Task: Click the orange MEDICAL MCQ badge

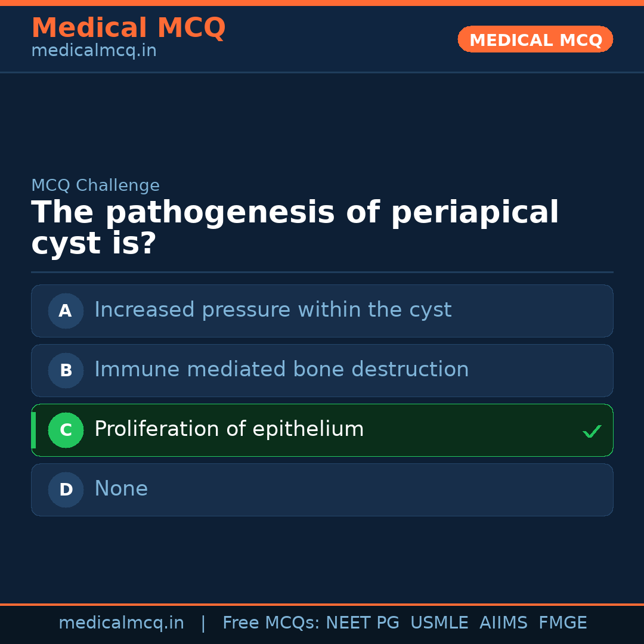Action: 535,39
